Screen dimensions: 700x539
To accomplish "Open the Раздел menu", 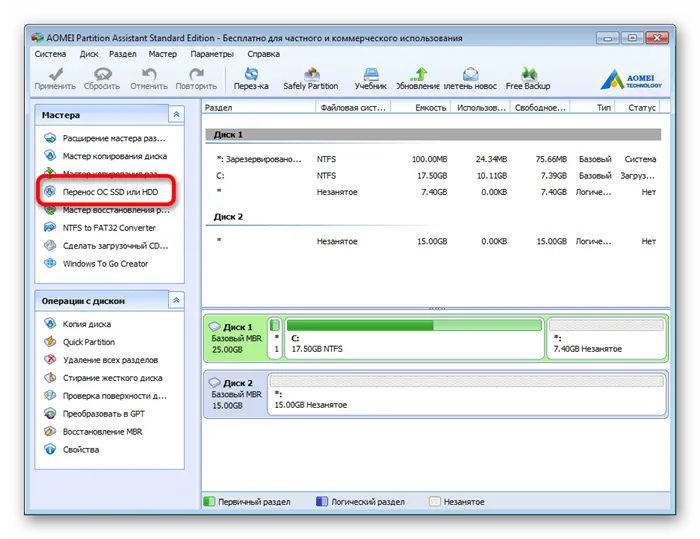I will pyautogui.click(x=123, y=54).
